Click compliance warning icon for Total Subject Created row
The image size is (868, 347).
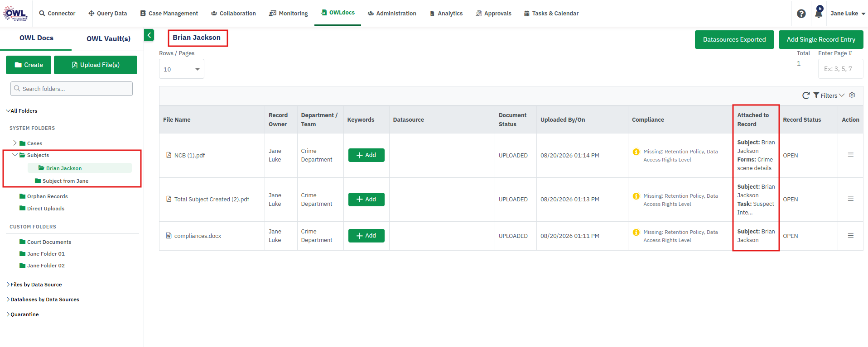636,196
